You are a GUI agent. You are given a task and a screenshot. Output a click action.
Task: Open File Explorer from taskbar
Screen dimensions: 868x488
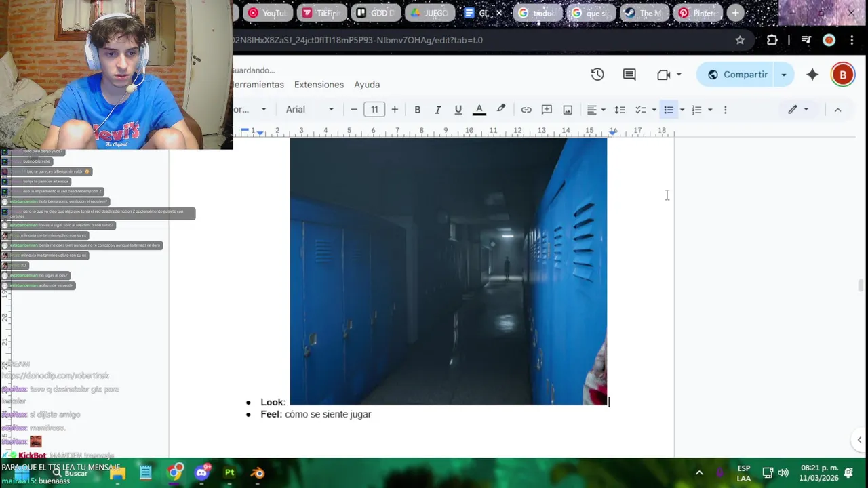(117, 473)
